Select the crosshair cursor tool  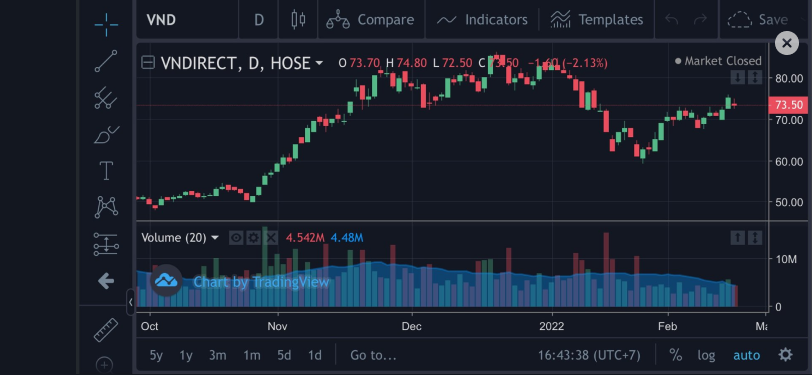[x=106, y=25]
